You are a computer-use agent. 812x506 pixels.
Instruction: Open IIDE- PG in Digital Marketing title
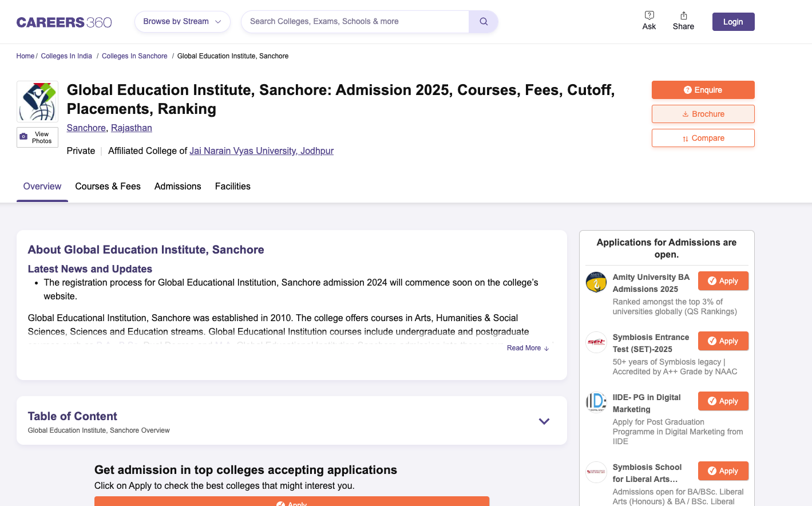coord(647,404)
